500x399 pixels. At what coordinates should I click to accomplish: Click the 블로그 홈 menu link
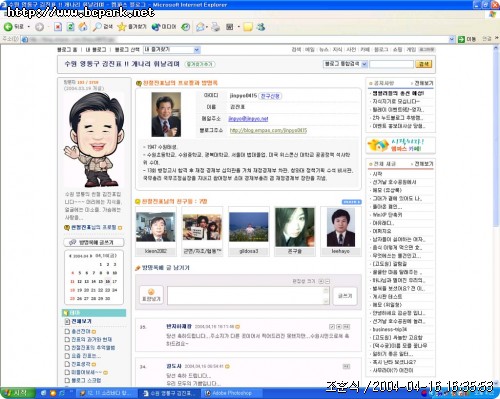pos(67,50)
